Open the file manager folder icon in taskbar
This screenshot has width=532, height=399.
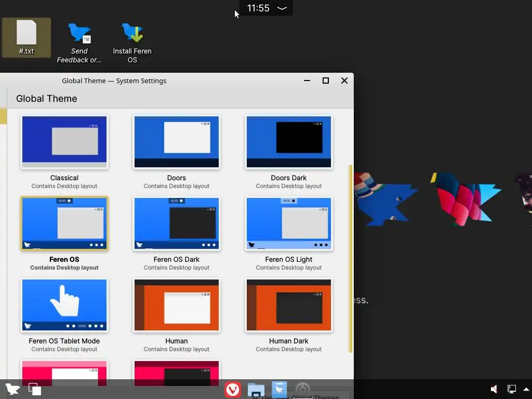coord(256,390)
